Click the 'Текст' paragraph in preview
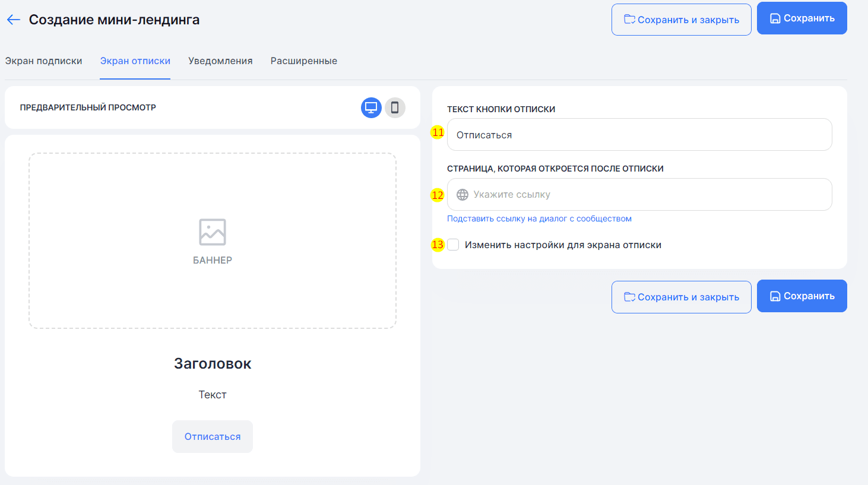868x485 pixels. point(213,395)
